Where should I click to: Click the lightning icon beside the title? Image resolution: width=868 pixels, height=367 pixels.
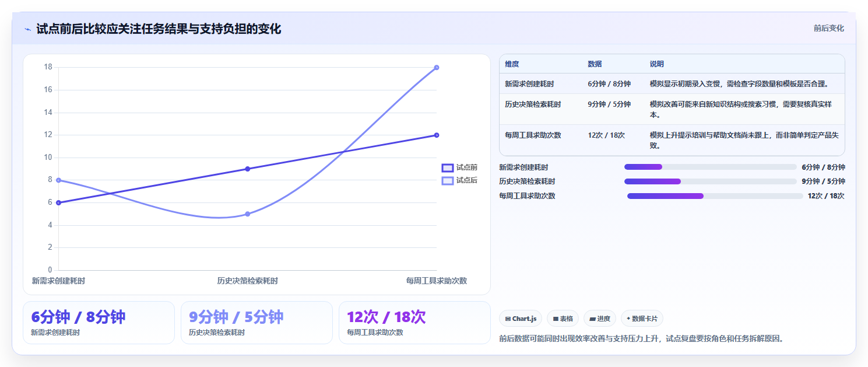click(27, 29)
